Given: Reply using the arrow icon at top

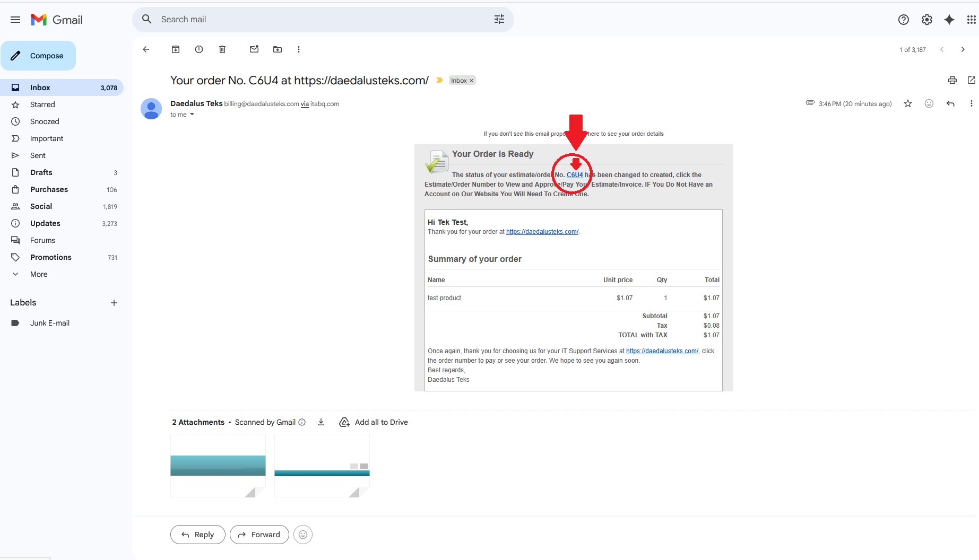Looking at the screenshot, I should 950,103.
